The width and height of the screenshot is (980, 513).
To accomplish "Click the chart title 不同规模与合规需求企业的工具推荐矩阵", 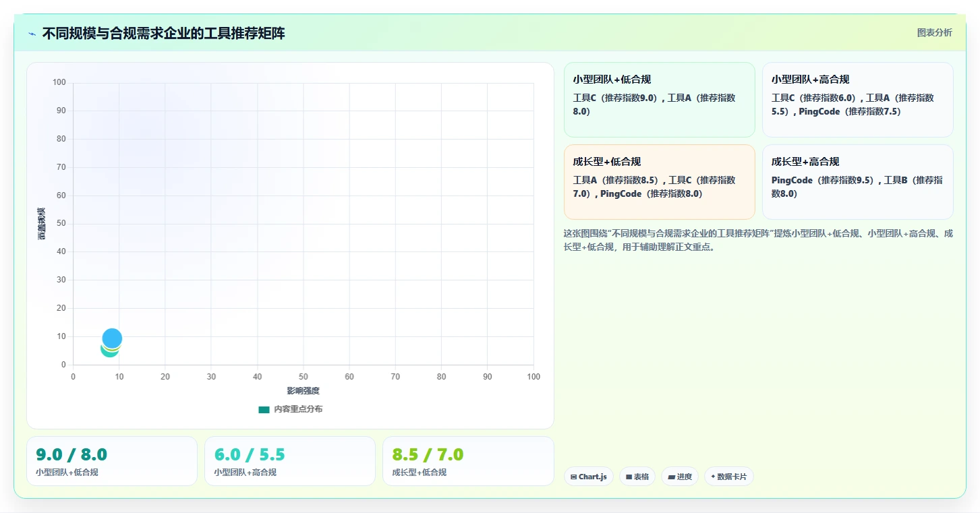I will (x=164, y=33).
